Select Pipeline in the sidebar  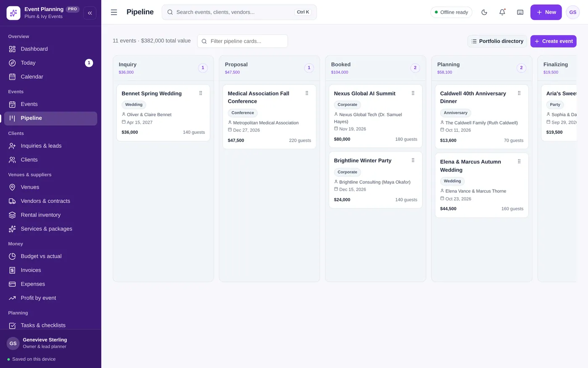click(x=50, y=118)
